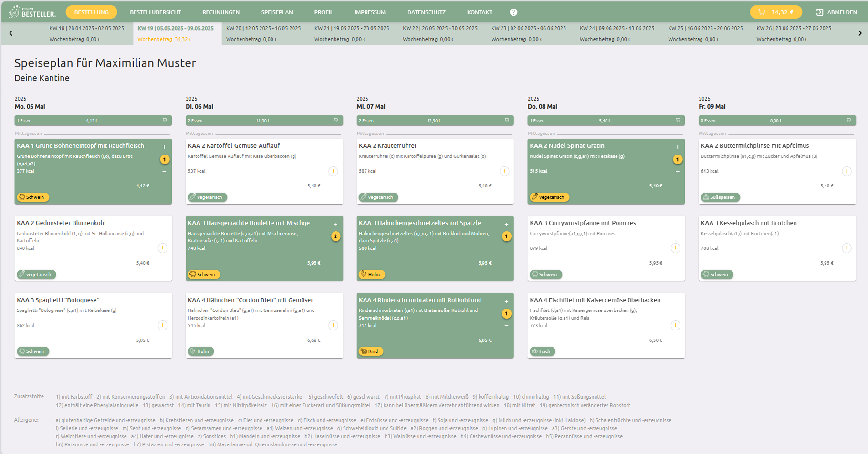
Task: Click the Abmelden logout icon
Action: pos(819,12)
